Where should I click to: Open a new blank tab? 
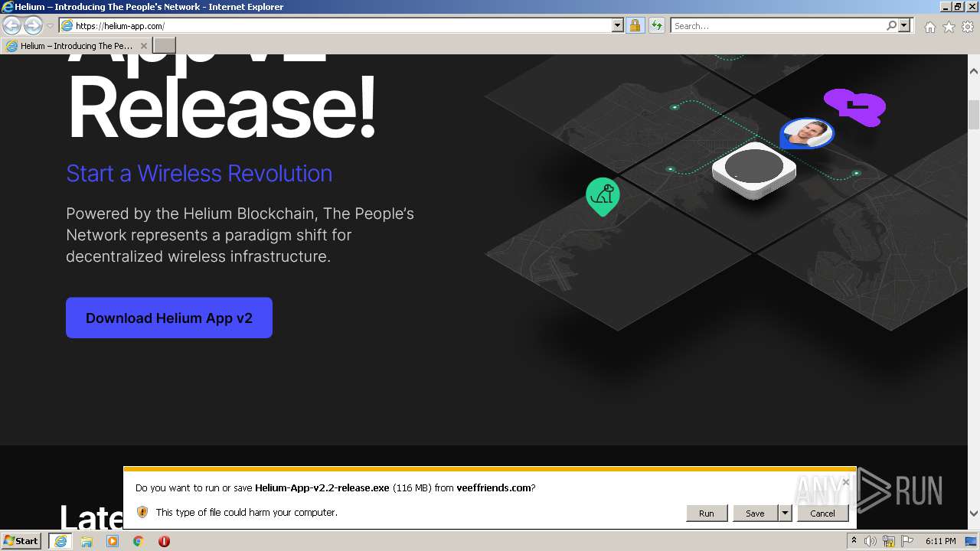pos(165,46)
